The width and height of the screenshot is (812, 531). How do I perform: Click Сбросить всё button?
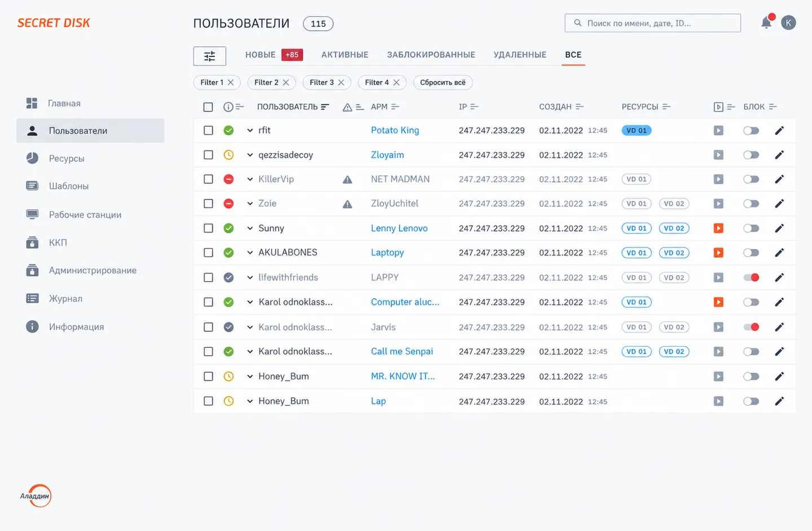(x=443, y=82)
